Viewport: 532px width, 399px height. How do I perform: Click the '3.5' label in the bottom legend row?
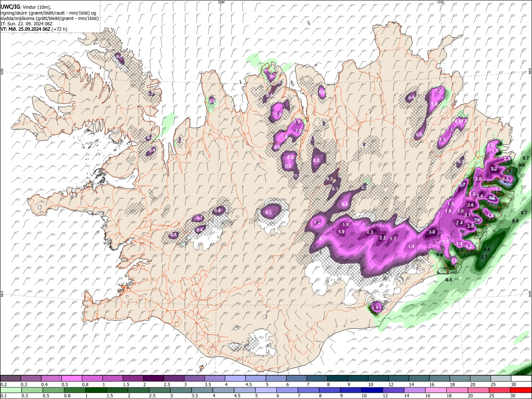point(195,396)
